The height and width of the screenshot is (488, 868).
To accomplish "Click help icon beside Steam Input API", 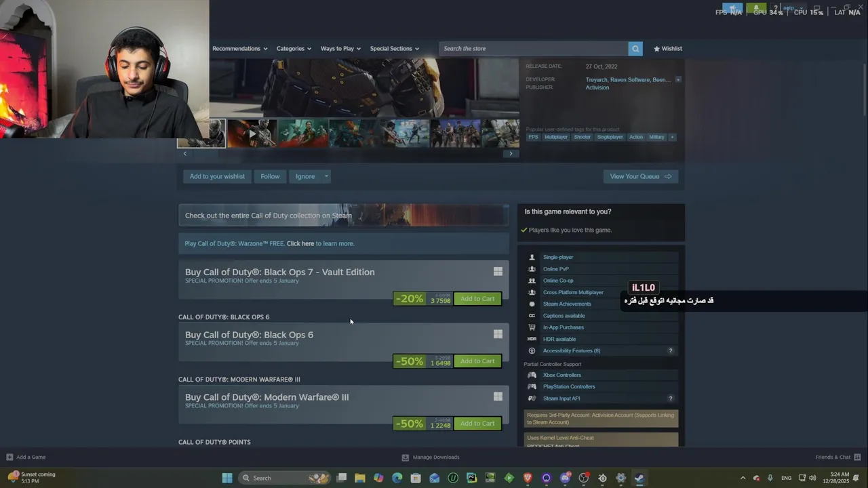I will [x=671, y=399].
